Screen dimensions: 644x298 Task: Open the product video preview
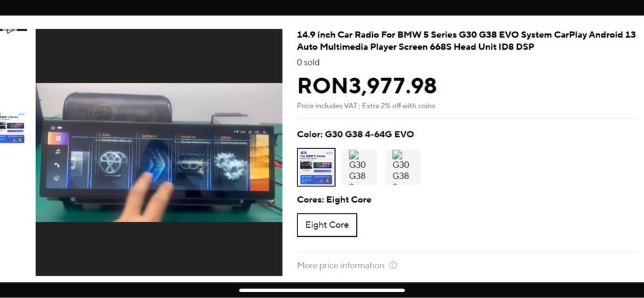click(159, 152)
